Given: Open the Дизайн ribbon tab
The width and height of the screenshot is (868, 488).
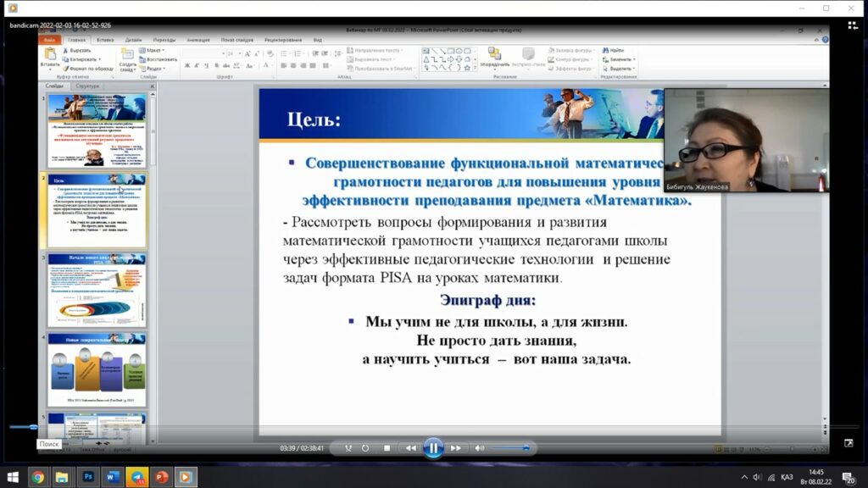Looking at the screenshot, I should (133, 40).
